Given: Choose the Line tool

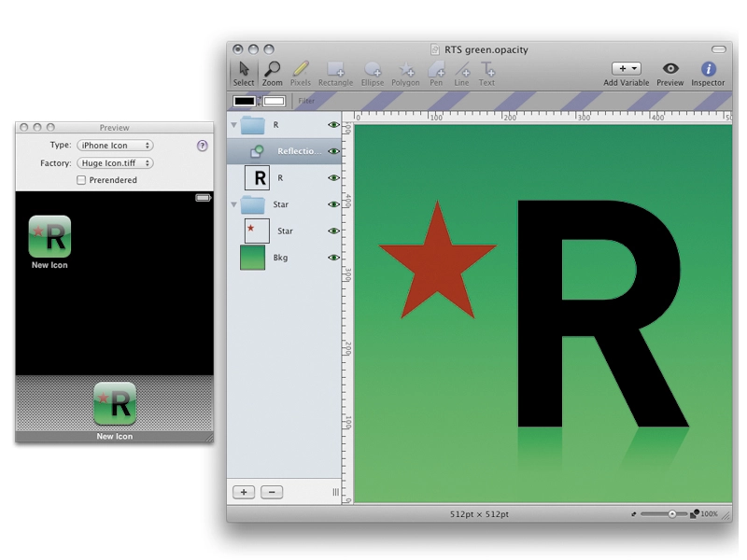Looking at the screenshot, I should (x=461, y=74).
